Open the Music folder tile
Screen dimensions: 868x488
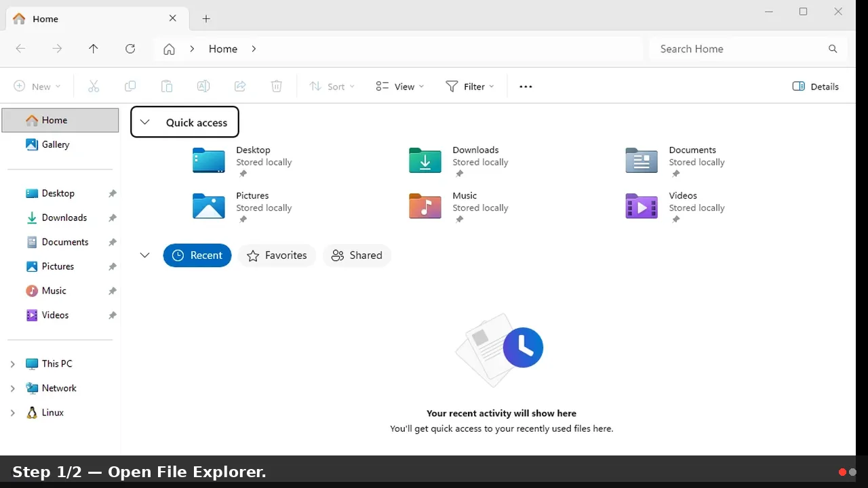(458, 207)
